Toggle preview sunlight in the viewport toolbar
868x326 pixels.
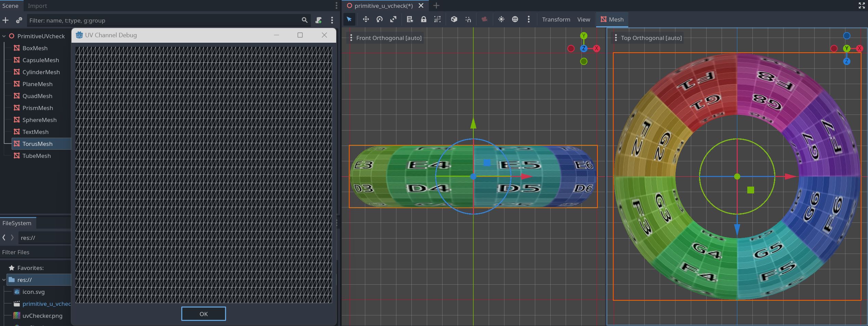[501, 19]
